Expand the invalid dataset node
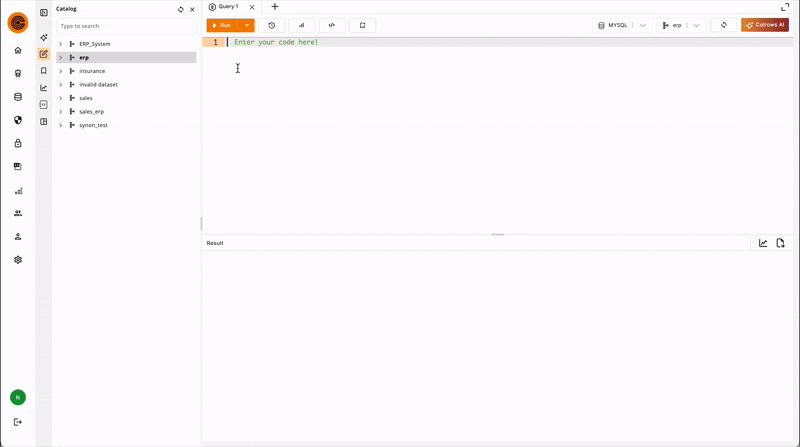Screen dimensions: 800x447 pos(61,85)
